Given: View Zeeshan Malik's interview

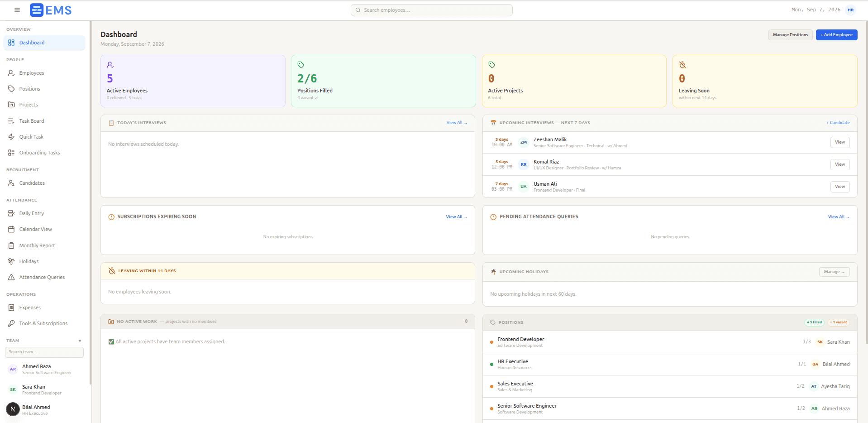Looking at the screenshot, I should (840, 142).
